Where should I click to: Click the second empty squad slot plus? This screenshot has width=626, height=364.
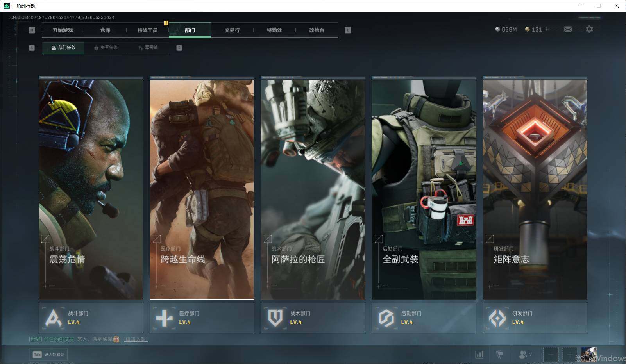pos(569,355)
